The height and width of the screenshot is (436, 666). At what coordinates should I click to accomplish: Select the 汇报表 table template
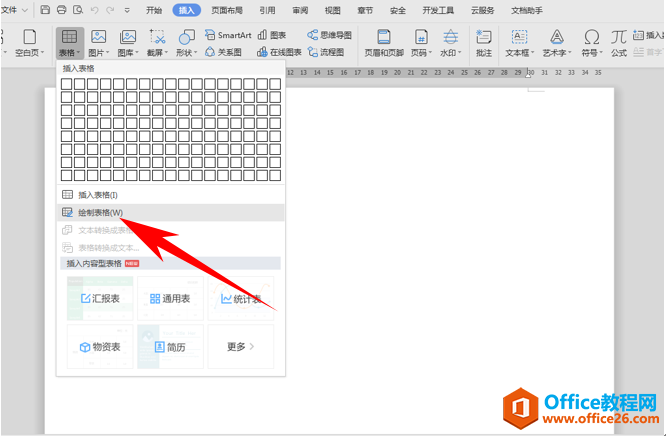click(x=100, y=298)
